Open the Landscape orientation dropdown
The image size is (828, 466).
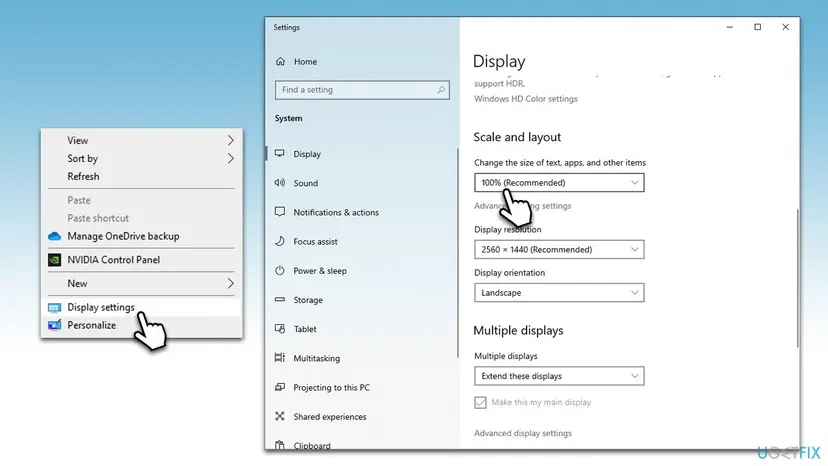559,293
